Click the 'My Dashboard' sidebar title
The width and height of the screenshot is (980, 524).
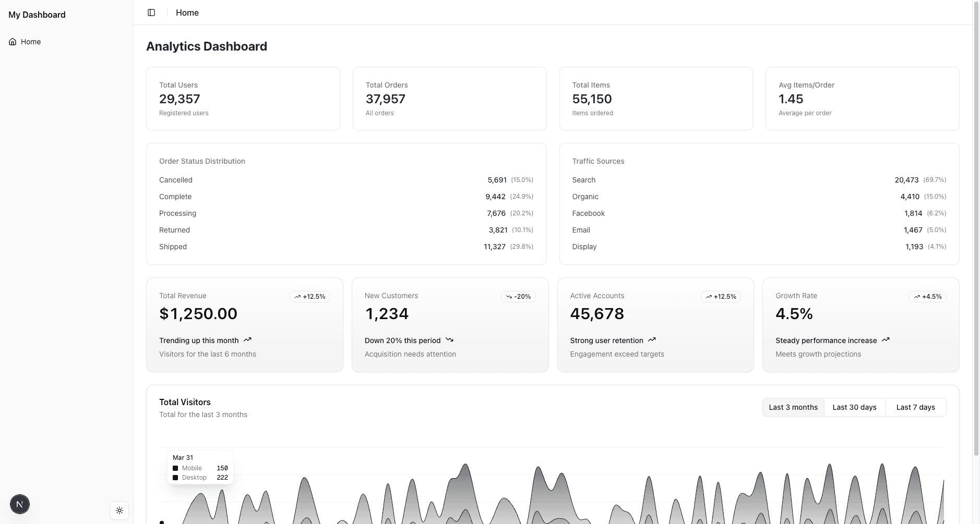pyautogui.click(x=37, y=15)
